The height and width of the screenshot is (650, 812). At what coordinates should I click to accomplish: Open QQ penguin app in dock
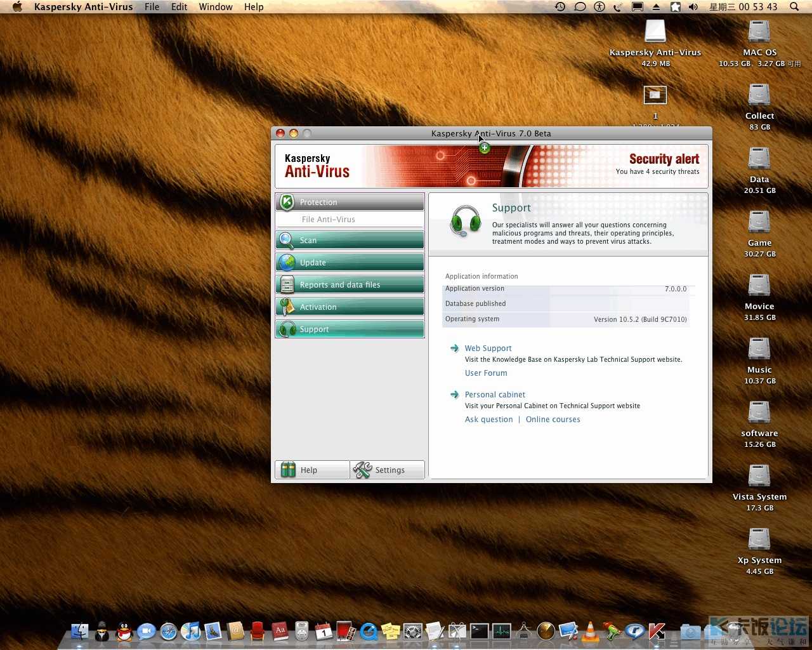[124, 631]
